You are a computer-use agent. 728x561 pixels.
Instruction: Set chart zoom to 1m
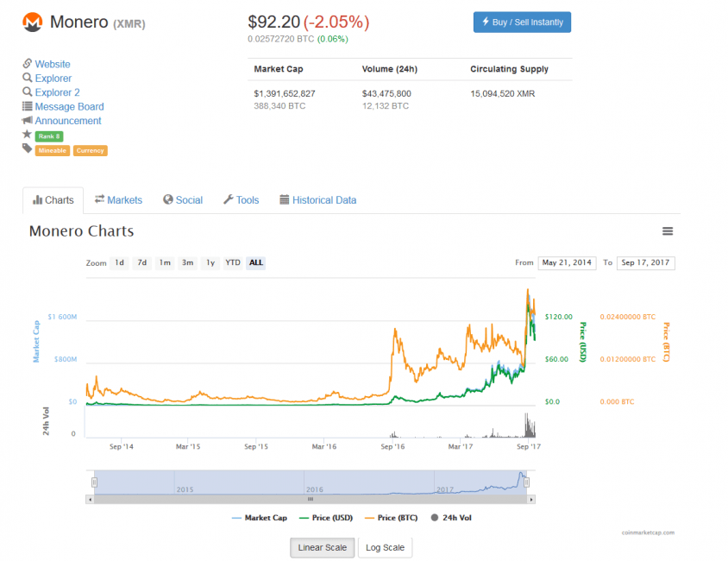pos(165,263)
